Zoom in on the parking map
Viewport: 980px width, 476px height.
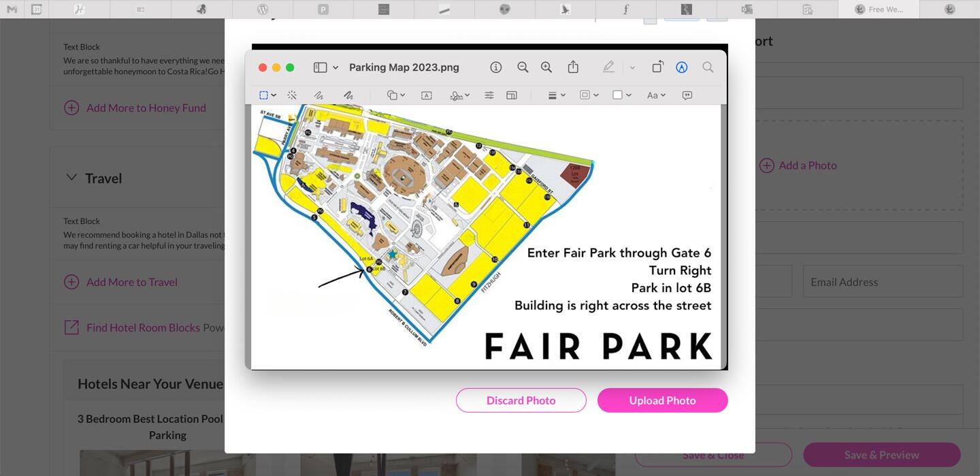(x=546, y=67)
